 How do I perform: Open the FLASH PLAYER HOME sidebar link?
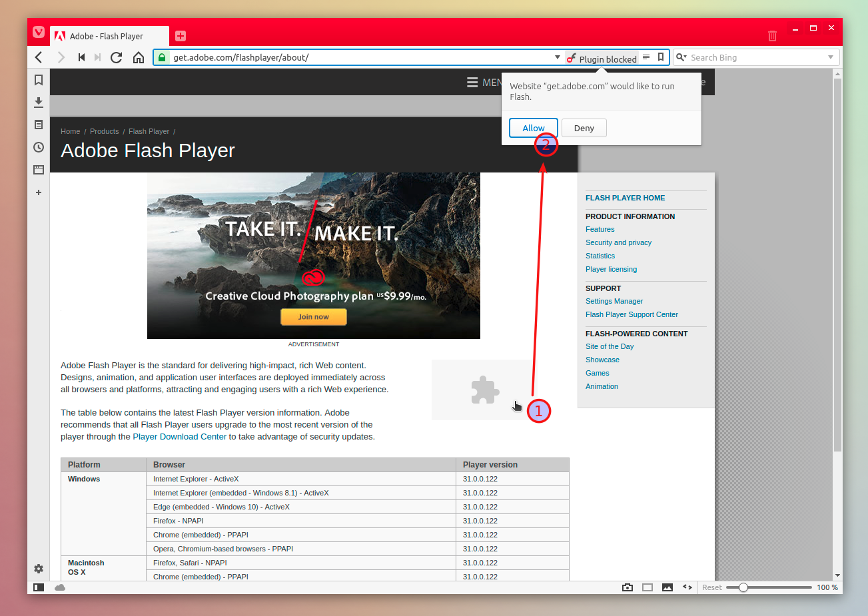625,198
